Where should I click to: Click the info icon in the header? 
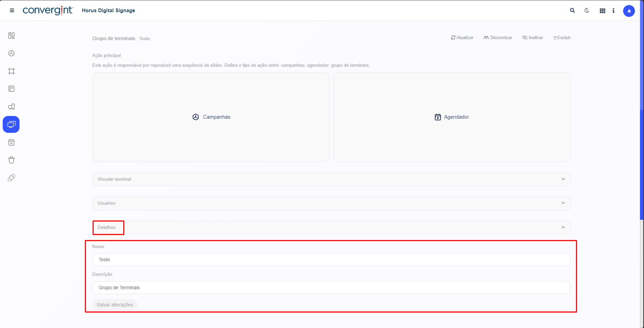click(x=613, y=10)
